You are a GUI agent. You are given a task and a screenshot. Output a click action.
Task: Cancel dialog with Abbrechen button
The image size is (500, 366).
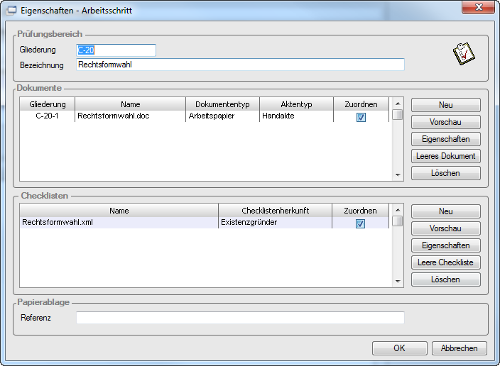459,348
